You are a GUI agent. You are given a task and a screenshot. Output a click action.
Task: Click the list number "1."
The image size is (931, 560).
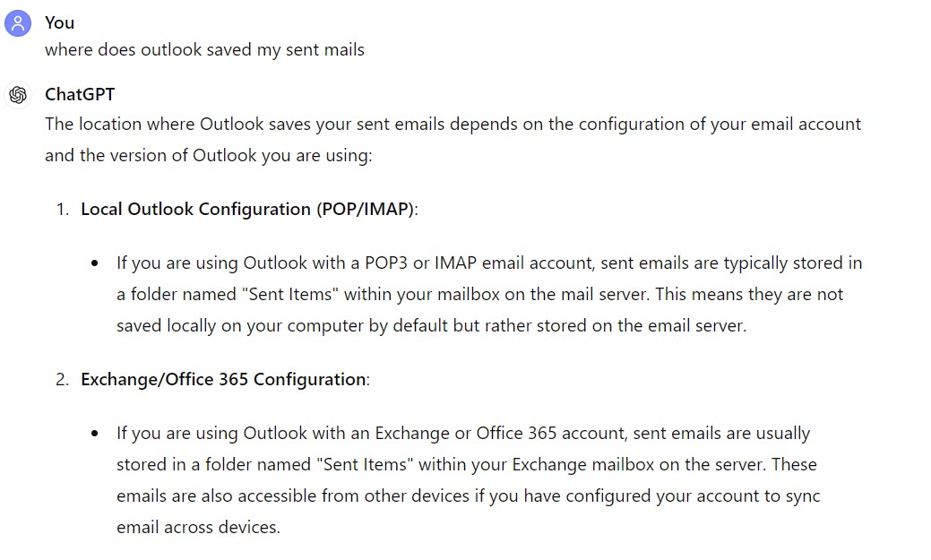pos(62,209)
